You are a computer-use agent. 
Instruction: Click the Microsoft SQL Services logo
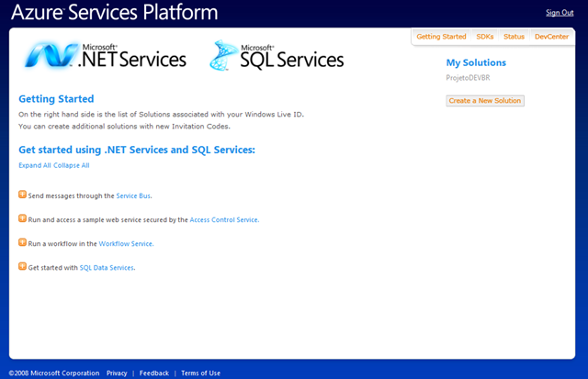point(277,56)
